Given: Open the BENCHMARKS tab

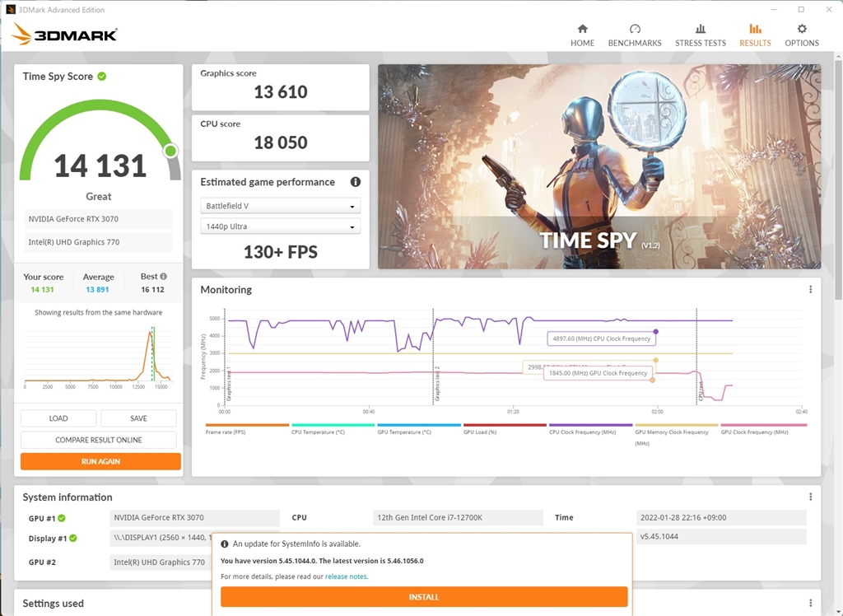Looking at the screenshot, I should 635,35.
